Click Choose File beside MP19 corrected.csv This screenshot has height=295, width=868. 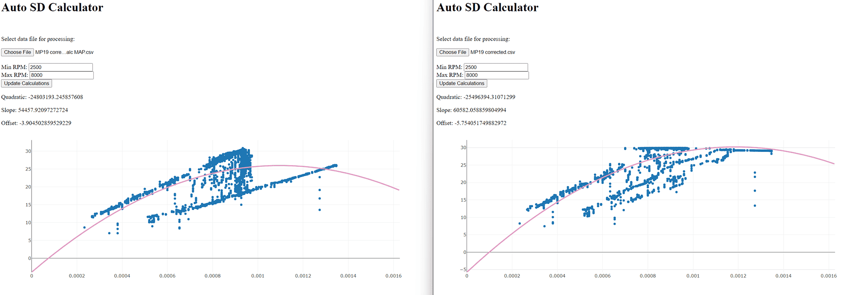point(453,52)
